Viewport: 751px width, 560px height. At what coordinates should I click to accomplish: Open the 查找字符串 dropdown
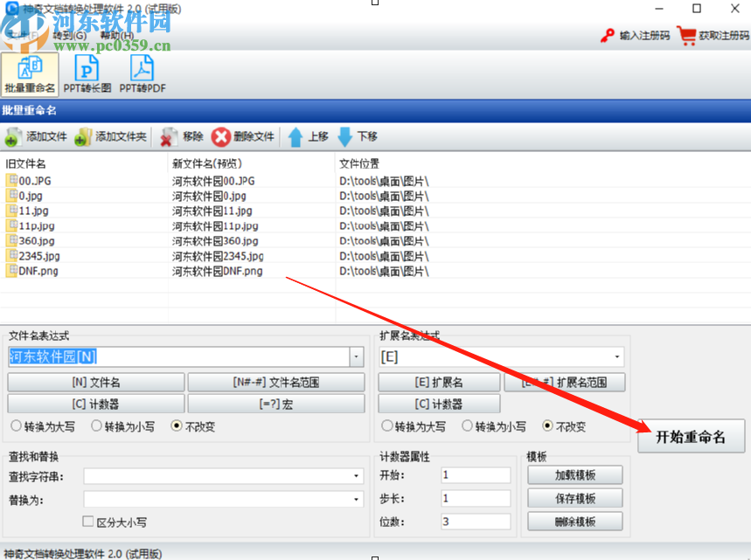coord(356,476)
